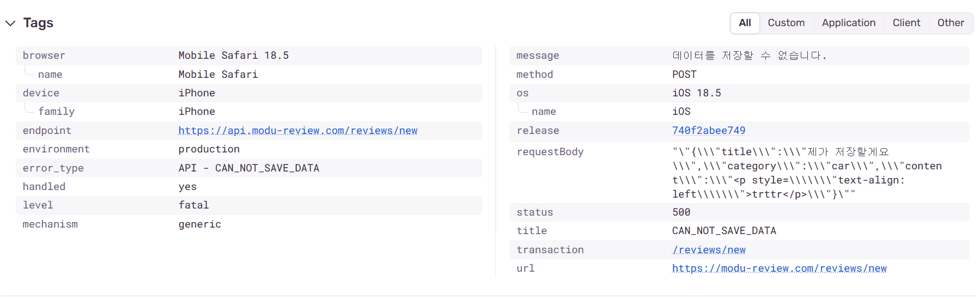This screenshot has height=300, width=980.
Task: Select the status tag value 500
Action: coord(681,212)
